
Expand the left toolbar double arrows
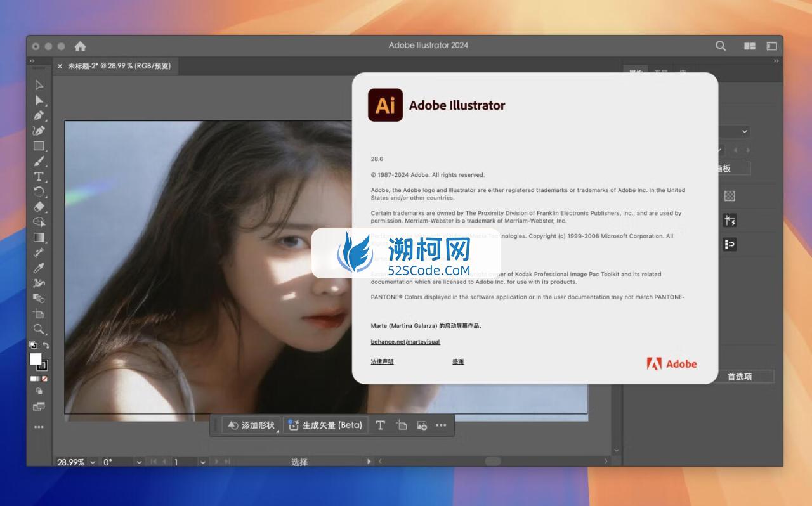click(32, 61)
